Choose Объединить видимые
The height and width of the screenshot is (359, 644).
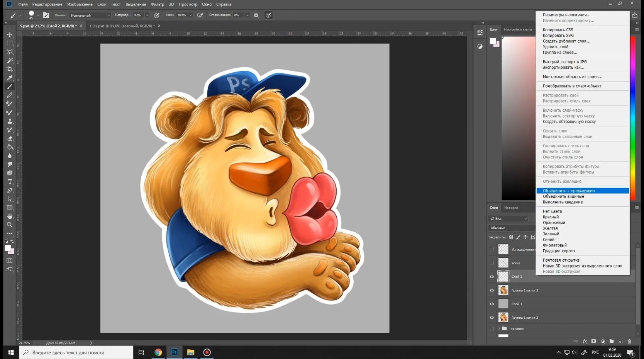click(x=563, y=197)
